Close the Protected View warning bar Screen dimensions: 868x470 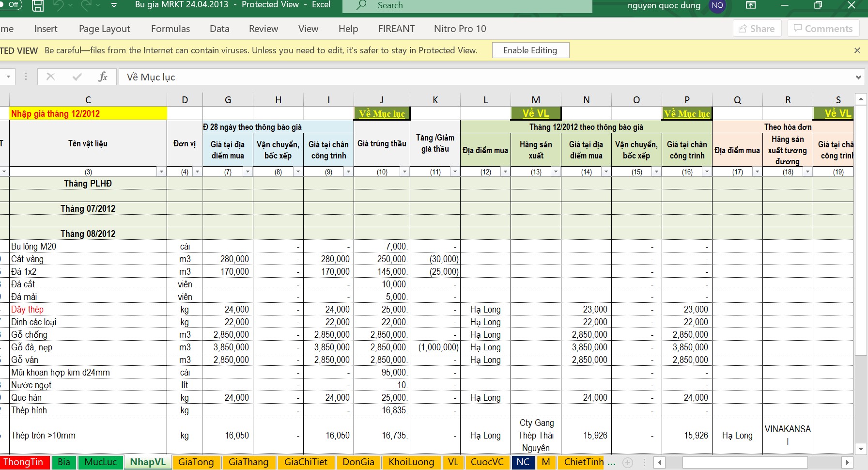(857, 50)
